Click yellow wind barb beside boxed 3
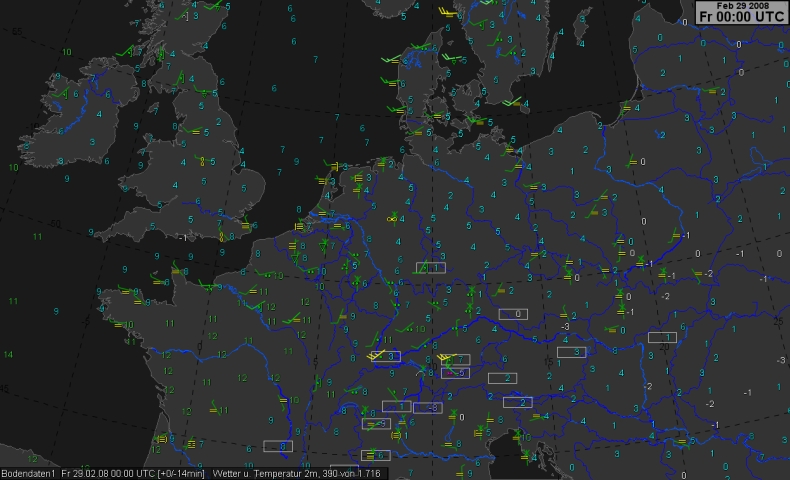This screenshot has height=480, width=790. [x=376, y=355]
